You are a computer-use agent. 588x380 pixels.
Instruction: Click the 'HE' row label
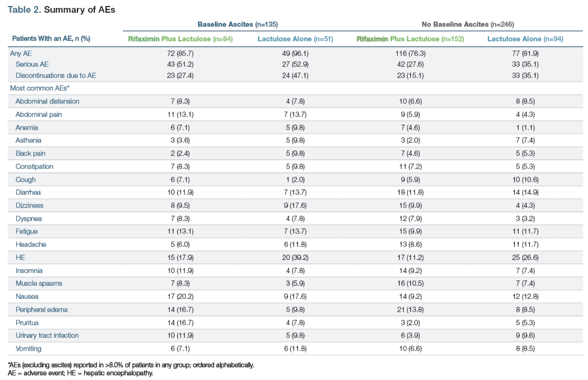pos(20,258)
